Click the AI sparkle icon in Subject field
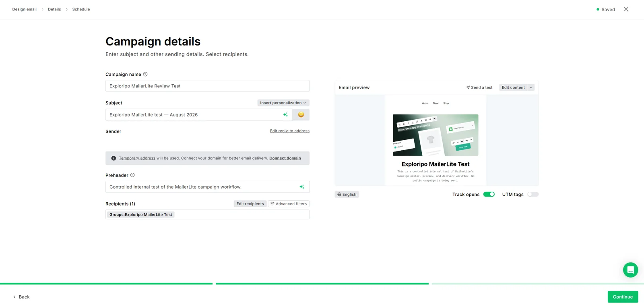This screenshot has width=644, height=307. (x=285, y=115)
